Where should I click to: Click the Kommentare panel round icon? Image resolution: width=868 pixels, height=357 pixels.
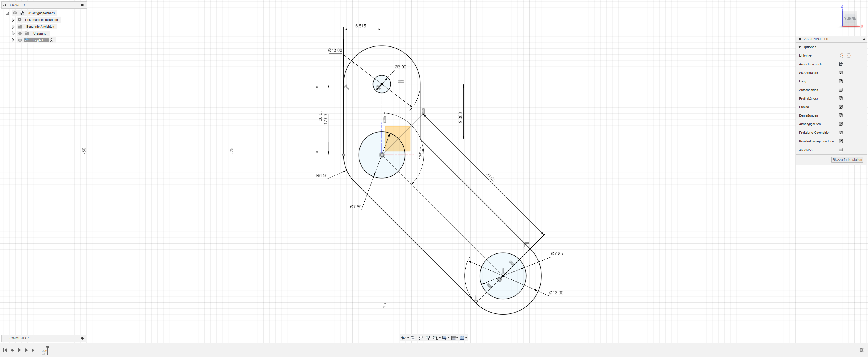pos(82,338)
